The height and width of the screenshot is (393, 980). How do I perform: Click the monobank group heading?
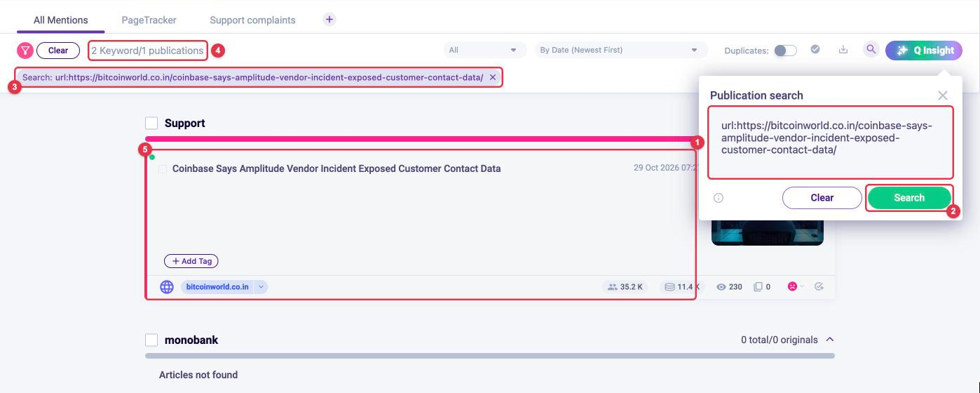[x=191, y=340]
